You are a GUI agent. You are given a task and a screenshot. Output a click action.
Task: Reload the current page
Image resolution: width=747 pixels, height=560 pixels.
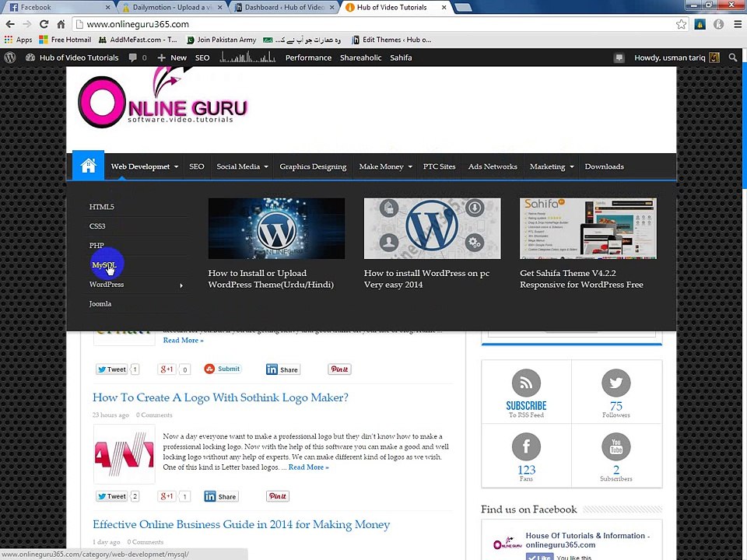click(x=44, y=24)
